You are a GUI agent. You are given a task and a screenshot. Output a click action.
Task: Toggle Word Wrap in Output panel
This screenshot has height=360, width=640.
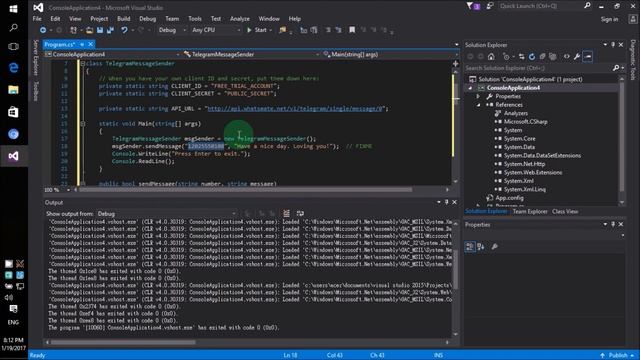tap(300, 213)
